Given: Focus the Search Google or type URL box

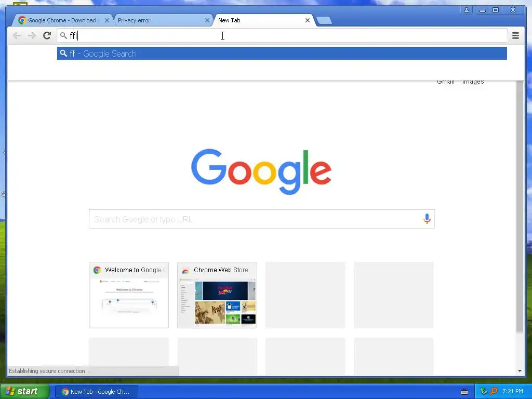Looking at the screenshot, I should [x=262, y=219].
